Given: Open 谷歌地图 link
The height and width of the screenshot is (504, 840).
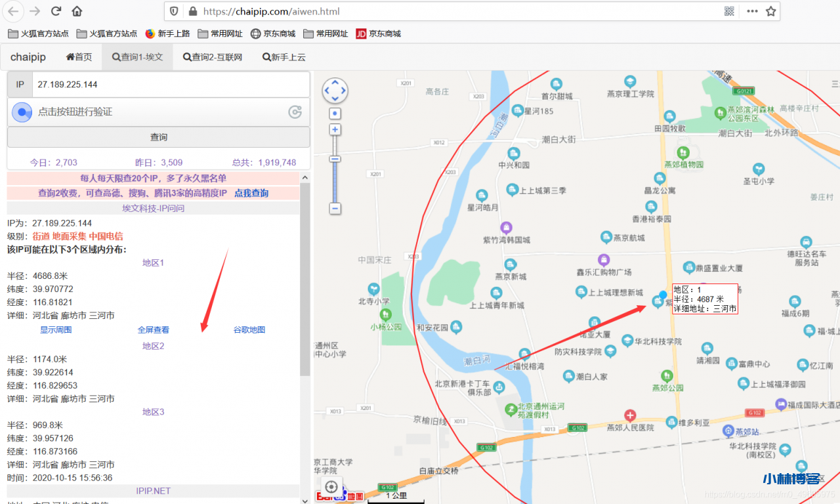Looking at the screenshot, I should tap(249, 330).
